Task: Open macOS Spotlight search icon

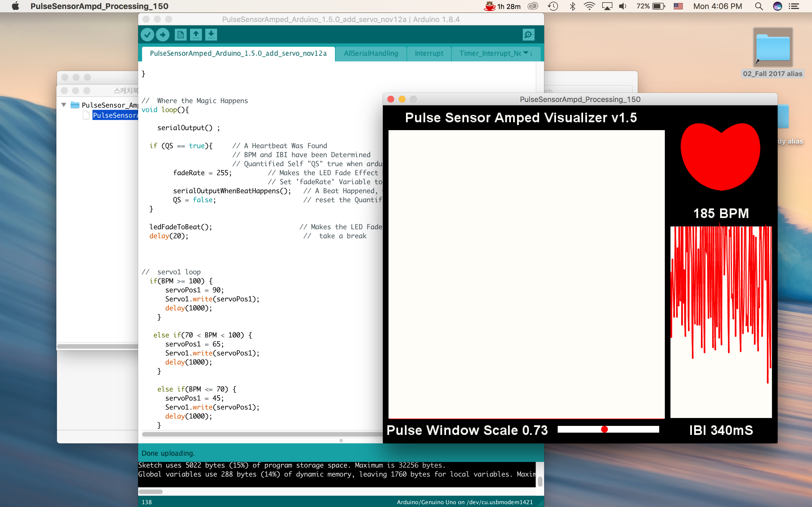Action: pyautogui.click(x=759, y=6)
